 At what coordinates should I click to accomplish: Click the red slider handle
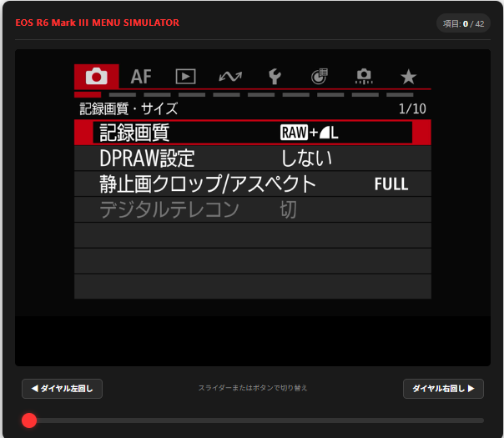point(29,420)
